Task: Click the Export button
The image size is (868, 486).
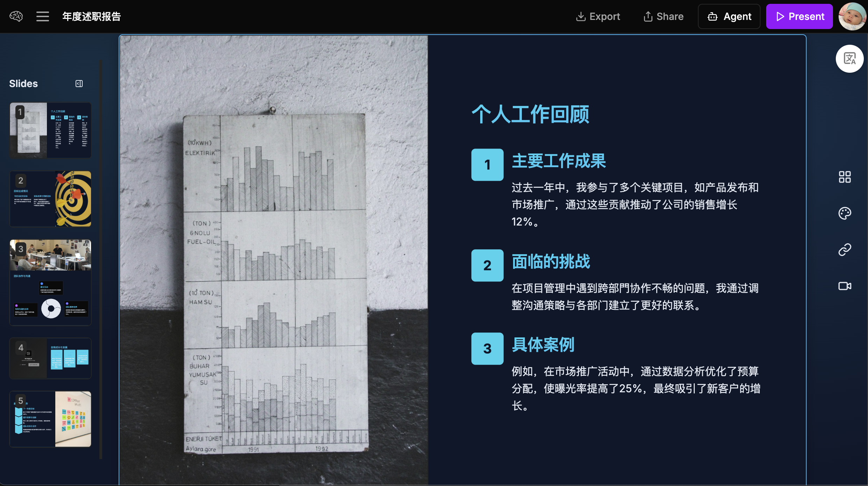Action: click(598, 16)
